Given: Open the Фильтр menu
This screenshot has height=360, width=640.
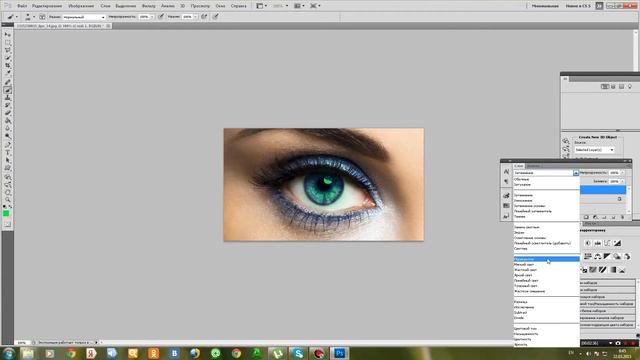Looking at the screenshot, I should tap(149, 6).
